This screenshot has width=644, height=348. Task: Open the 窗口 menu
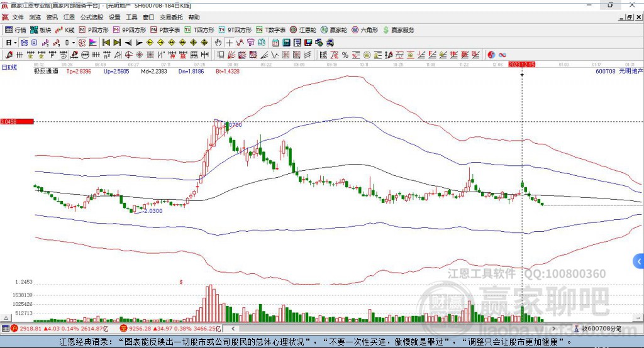(x=148, y=17)
